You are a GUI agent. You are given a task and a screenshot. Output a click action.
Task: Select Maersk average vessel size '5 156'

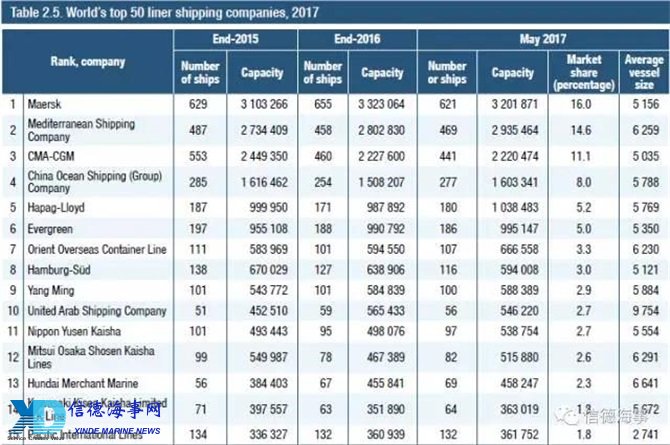pyautogui.click(x=646, y=104)
